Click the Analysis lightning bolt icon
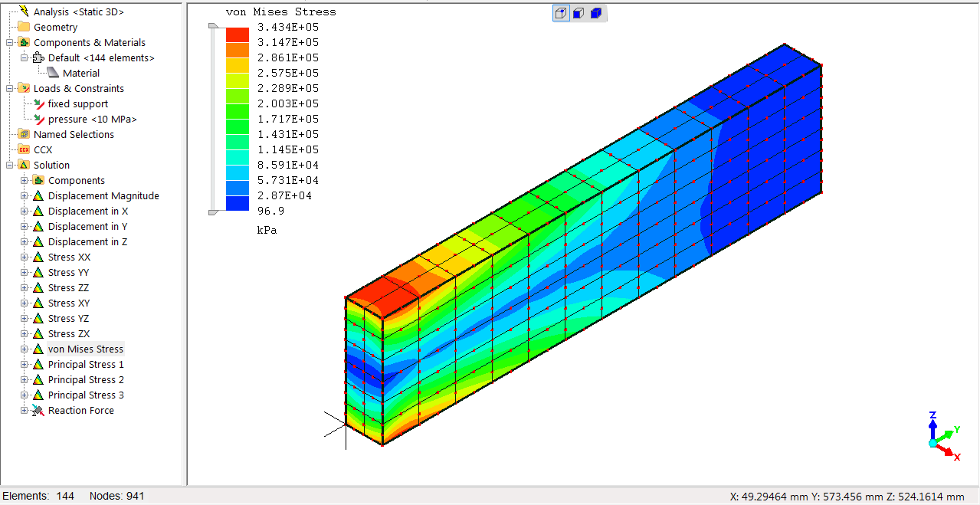This screenshot has width=980, height=505. coord(24,11)
